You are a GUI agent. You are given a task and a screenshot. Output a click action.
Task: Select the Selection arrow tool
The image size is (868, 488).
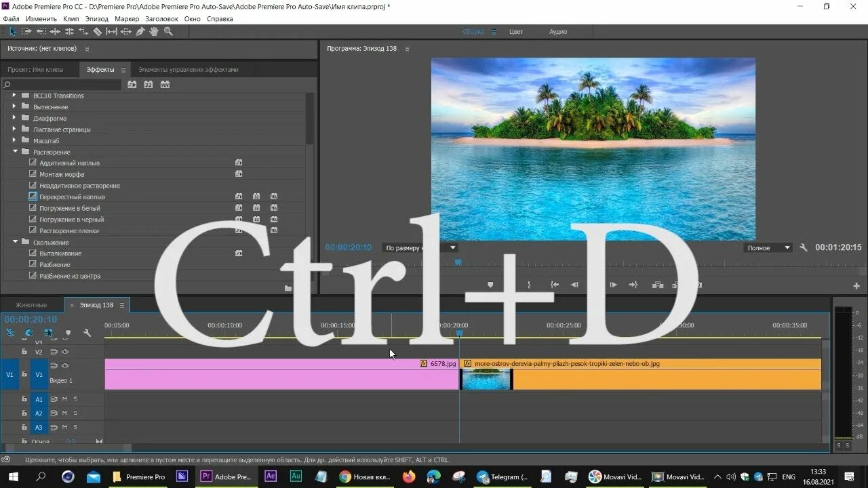[x=12, y=31]
